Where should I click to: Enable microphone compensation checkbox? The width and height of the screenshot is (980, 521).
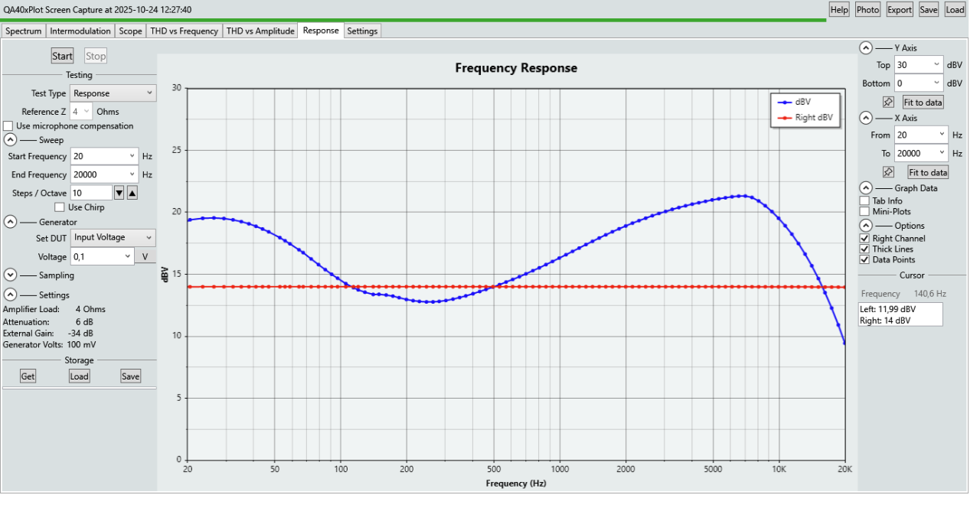8,126
